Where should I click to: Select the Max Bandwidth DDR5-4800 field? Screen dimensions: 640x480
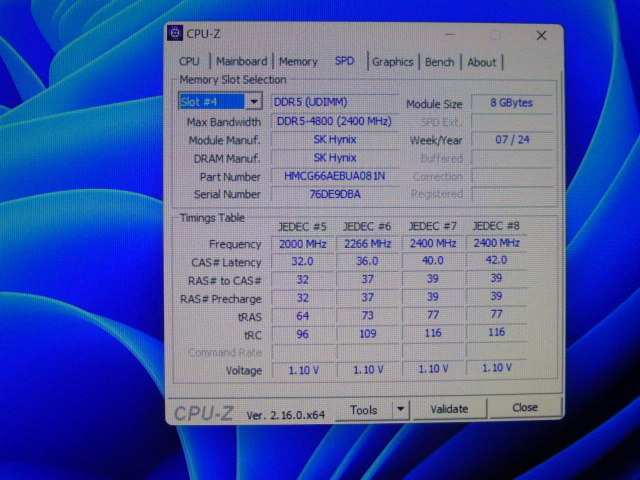coord(334,122)
